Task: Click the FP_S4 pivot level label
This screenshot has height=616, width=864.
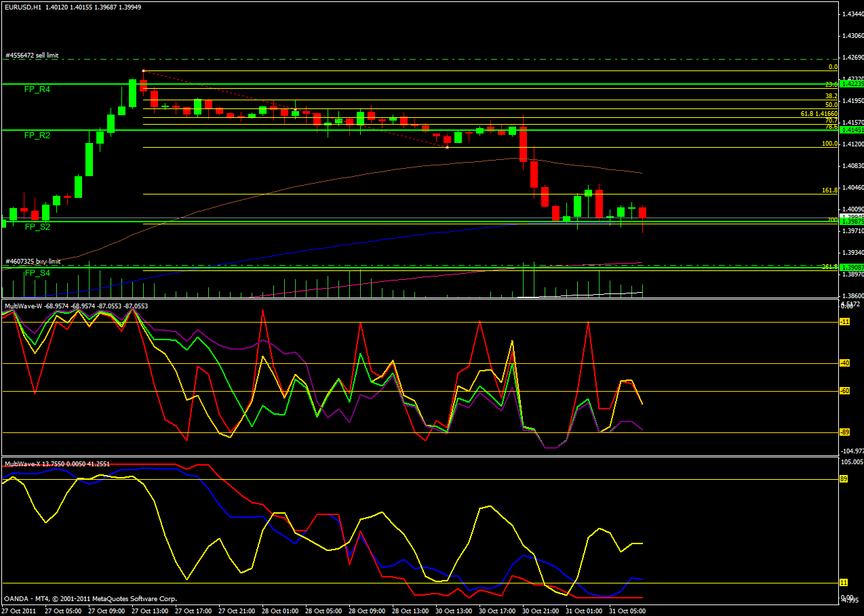Action: coord(37,272)
